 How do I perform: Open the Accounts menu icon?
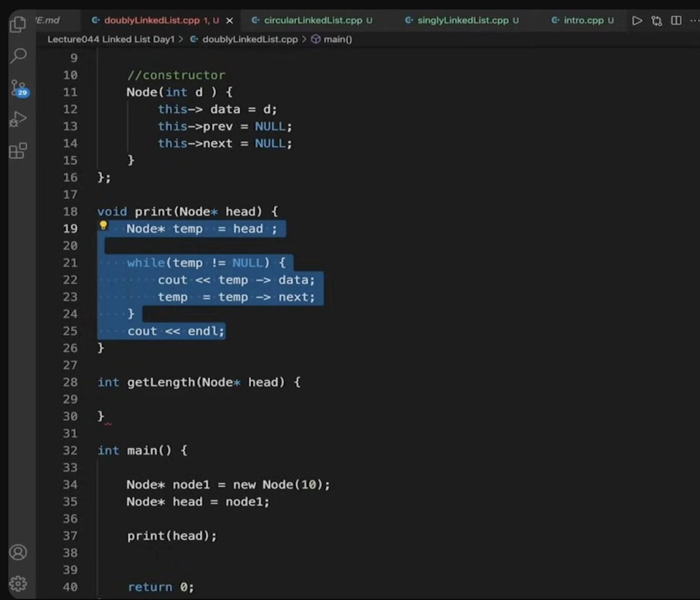coord(19,552)
